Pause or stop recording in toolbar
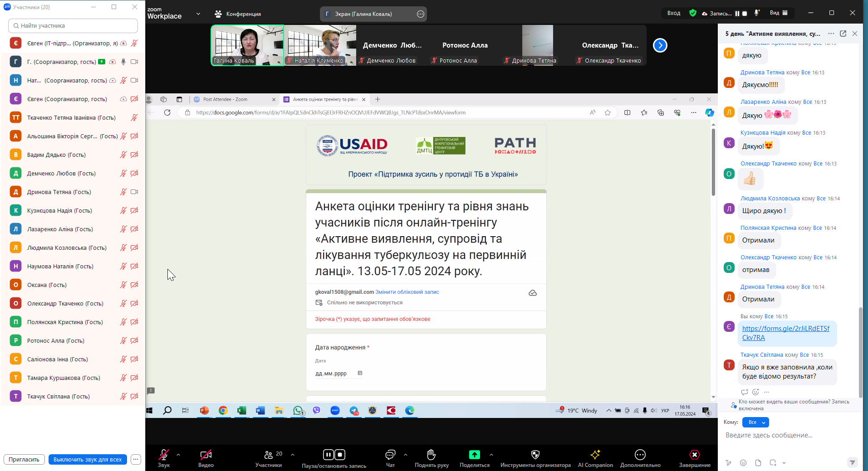This screenshot has width=868, height=471. [334, 455]
